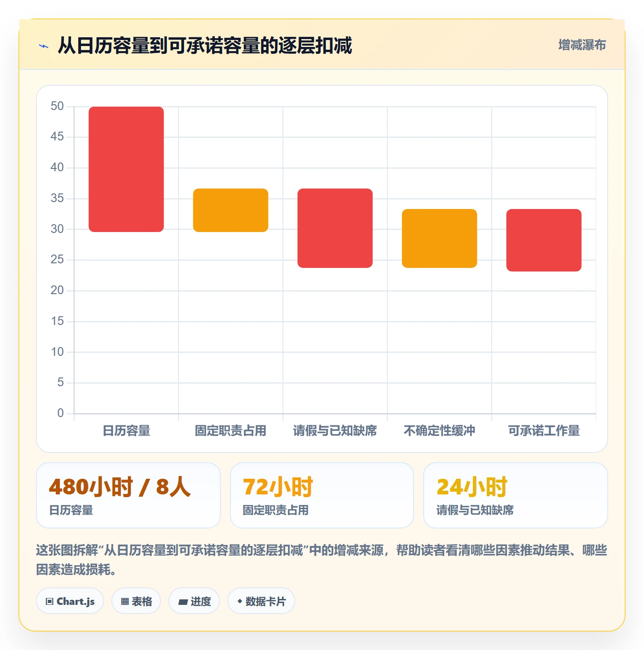The height and width of the screenshot is (650, 644).
Task: Click the Chart.js chip icon
Action: click(x=50, y=601)
